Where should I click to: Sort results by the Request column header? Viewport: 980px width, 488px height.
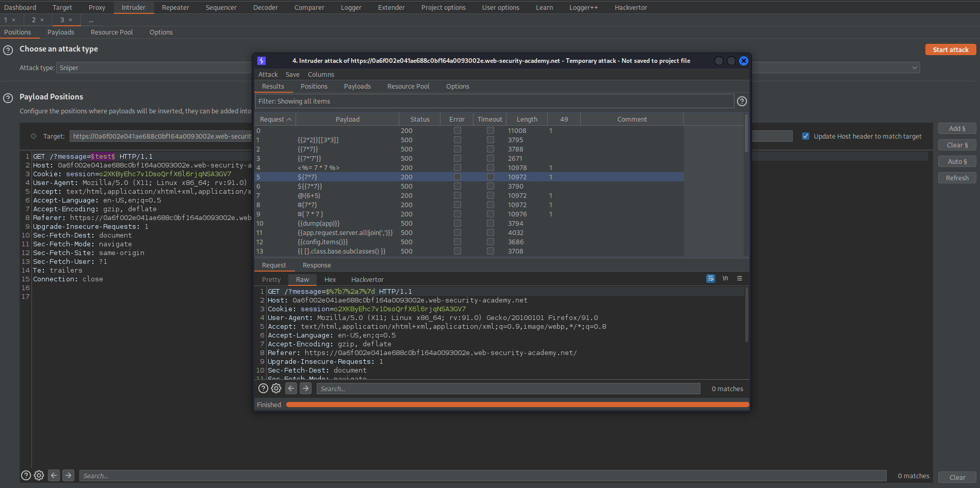[x=275, y=120]
